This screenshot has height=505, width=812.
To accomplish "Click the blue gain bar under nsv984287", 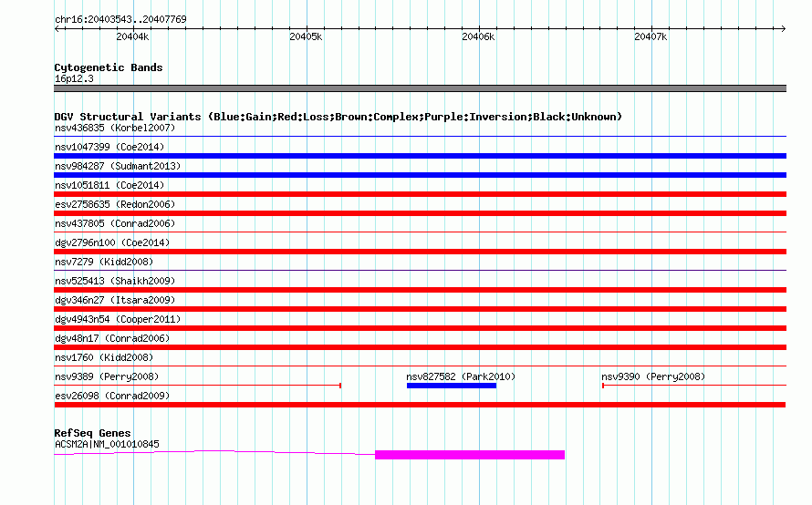I will 420,175.
